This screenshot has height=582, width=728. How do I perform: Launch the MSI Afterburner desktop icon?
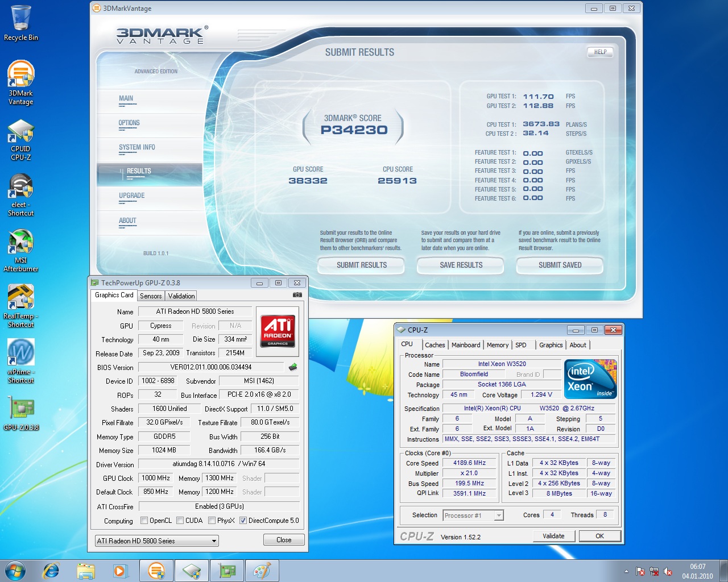(x=21, y=251)
